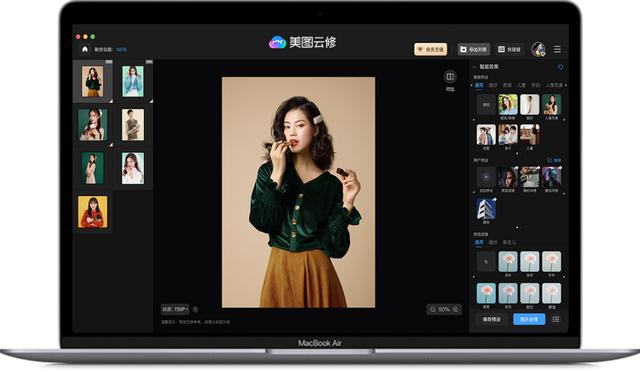This screenshot has width=640, height=372.
Task: Go to the home screen icon
Action: coord(84,49)
